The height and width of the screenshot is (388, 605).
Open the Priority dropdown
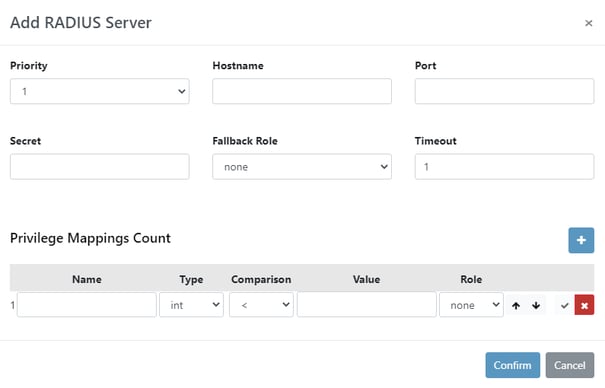click(x=100, y=91)
